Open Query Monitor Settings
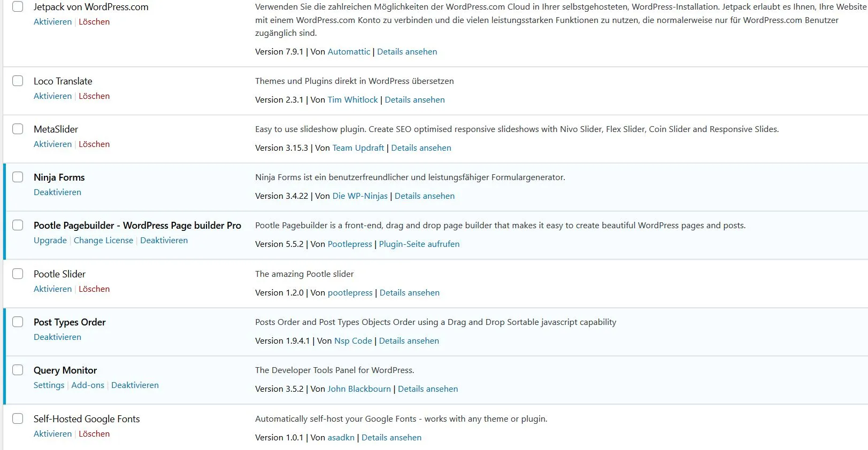868x450 pixels. click(x=49, y=385)
